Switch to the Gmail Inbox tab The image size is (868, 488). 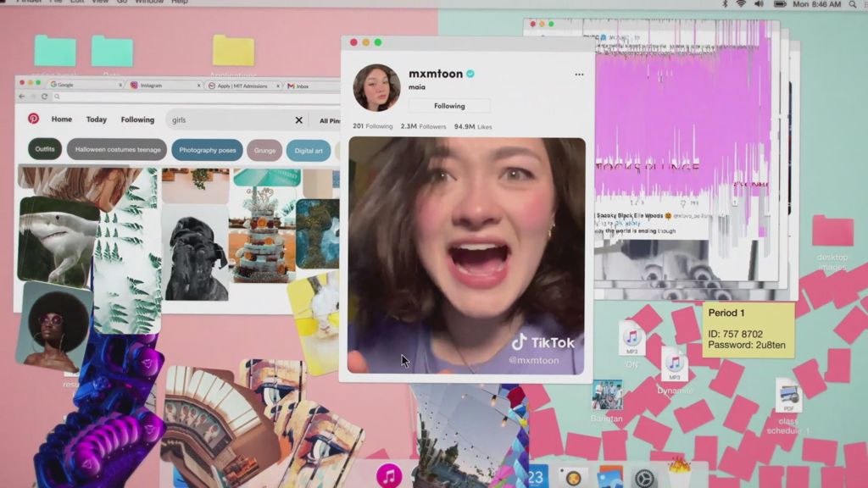[312, 86]
